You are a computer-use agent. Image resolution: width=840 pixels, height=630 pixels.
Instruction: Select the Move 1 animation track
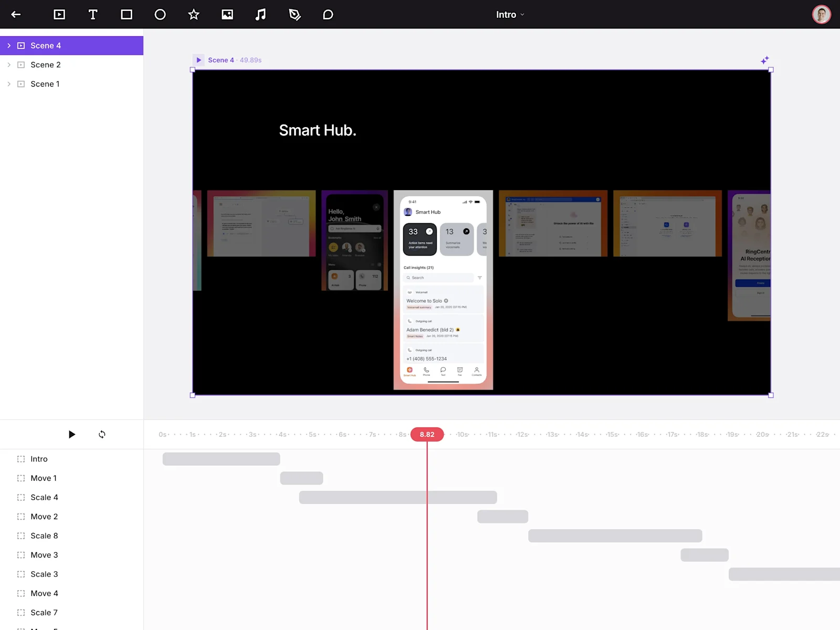[71, 478]
